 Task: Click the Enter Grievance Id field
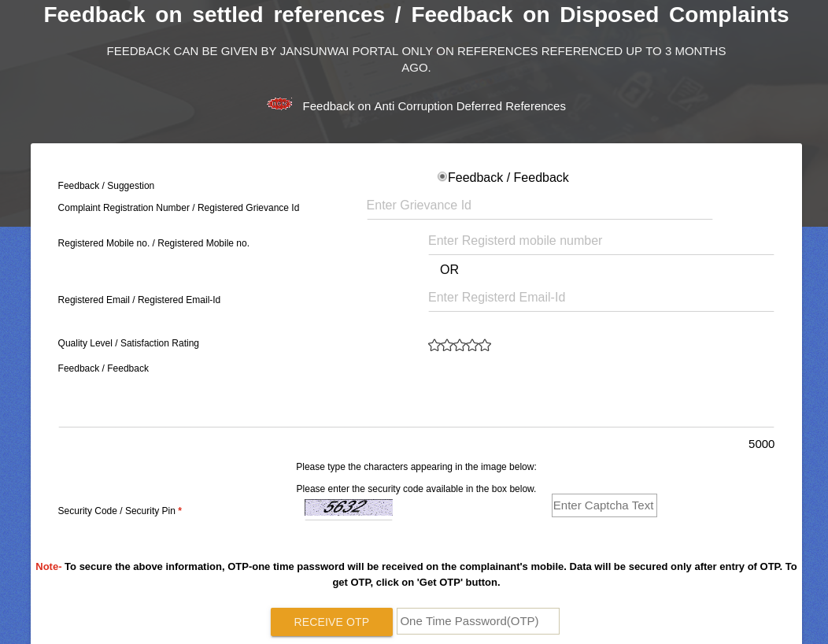tap(539, 205)
